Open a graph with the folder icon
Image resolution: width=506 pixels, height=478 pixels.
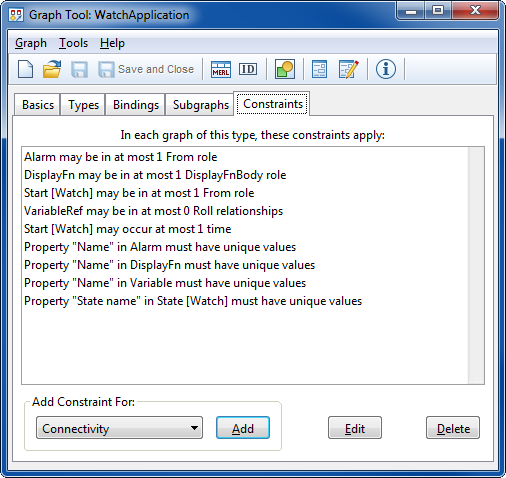(52, 69)
